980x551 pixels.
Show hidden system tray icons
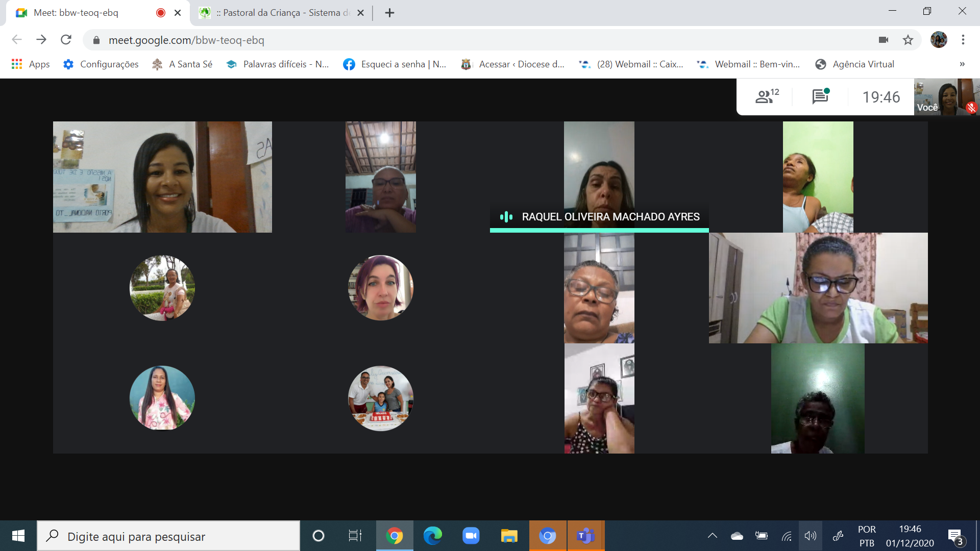[x=712, y=536]
